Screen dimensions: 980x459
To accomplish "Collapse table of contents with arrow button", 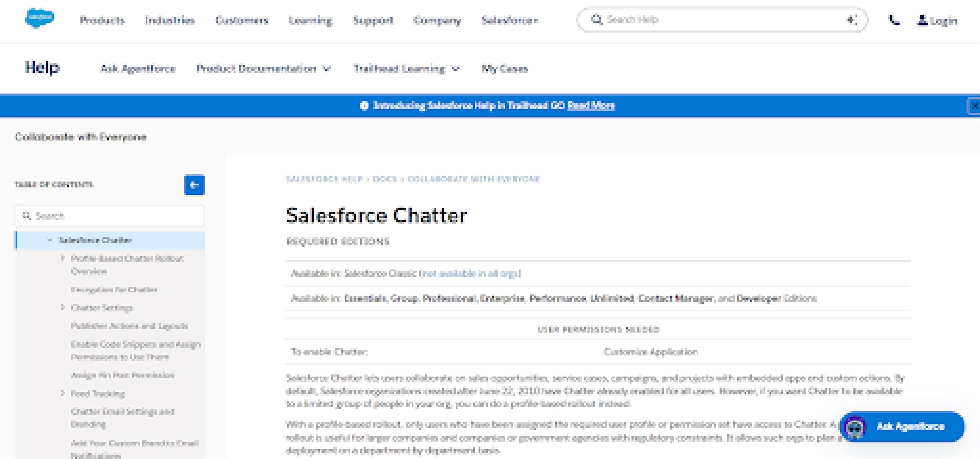I will coord(194,185).
